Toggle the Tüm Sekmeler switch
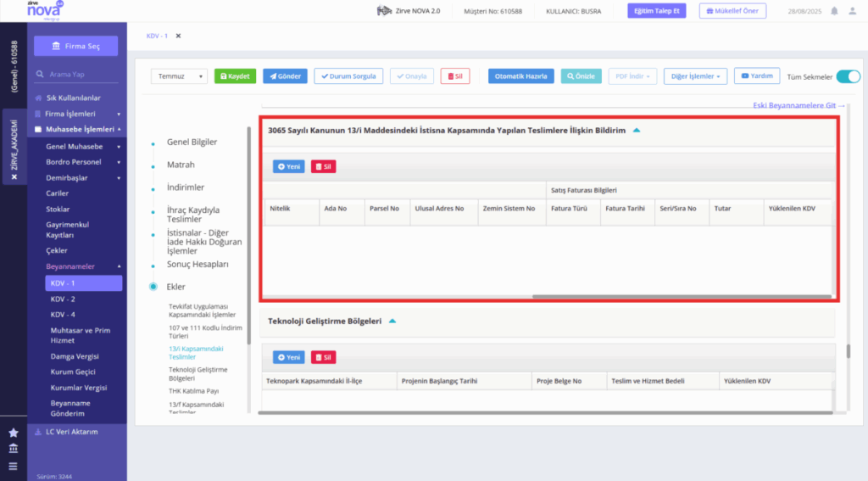Image resolution: width=868 pixels, height=481 pixels. tap(848, 76)
